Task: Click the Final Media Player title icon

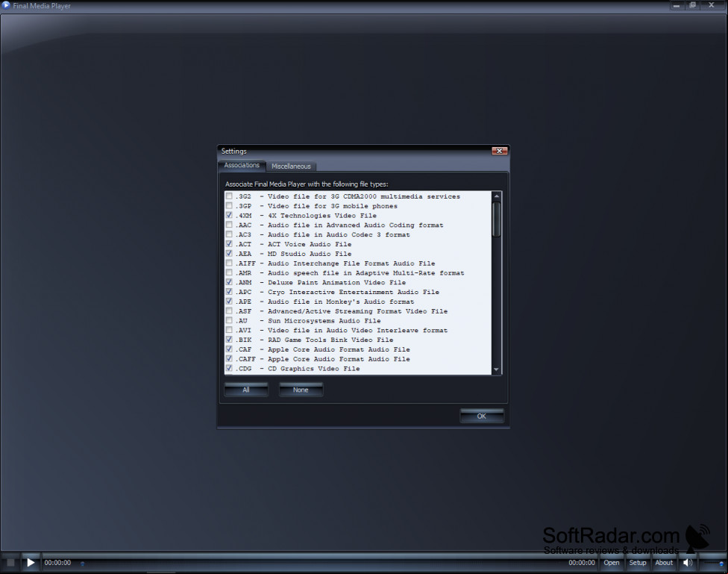Action: pyautogui.click(x=6, y=5)
